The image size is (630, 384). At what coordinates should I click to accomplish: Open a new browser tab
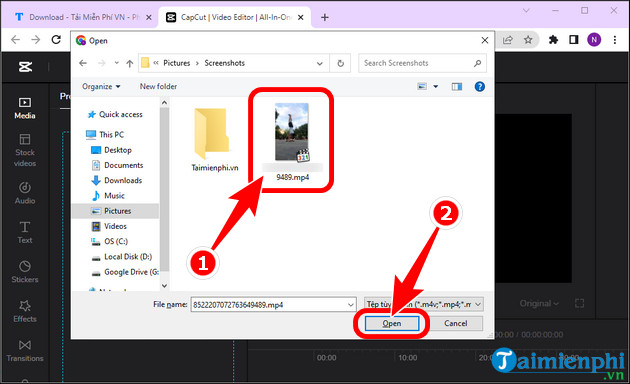click(x=325, y=17)
